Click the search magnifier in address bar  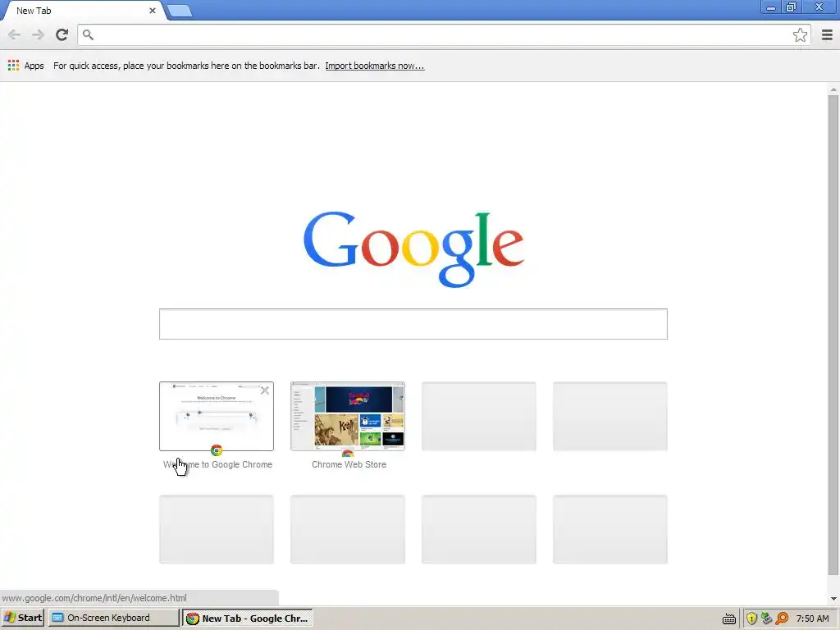tap(89, 34)
